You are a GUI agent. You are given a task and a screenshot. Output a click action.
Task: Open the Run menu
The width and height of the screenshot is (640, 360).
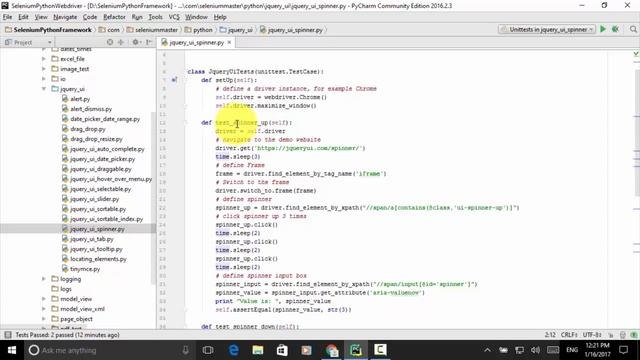tap(137, 17)
